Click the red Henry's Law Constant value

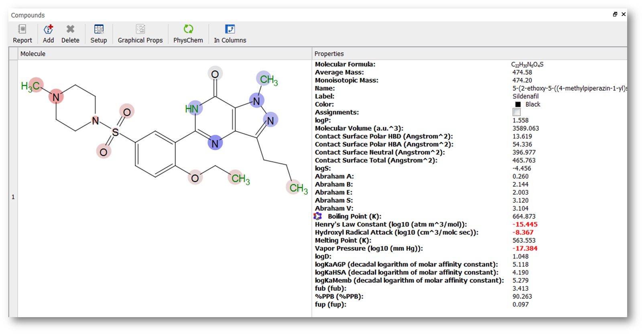click(x=525, y=224)
